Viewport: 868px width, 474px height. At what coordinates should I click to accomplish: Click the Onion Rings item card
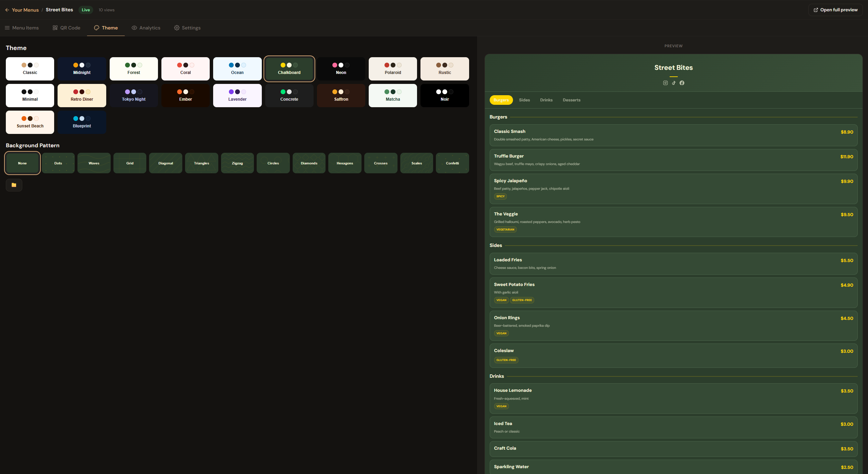(673, 326)
